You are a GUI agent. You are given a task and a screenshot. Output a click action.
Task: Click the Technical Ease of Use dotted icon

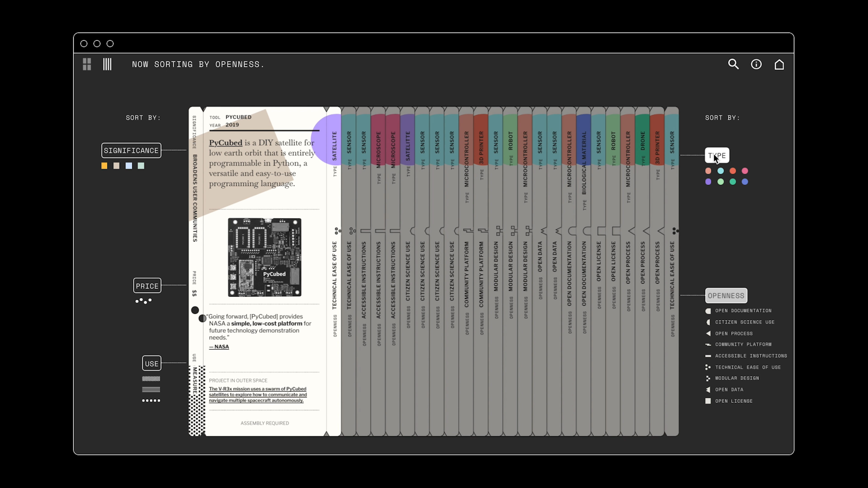pyautogui.click(x=708, y=367)
